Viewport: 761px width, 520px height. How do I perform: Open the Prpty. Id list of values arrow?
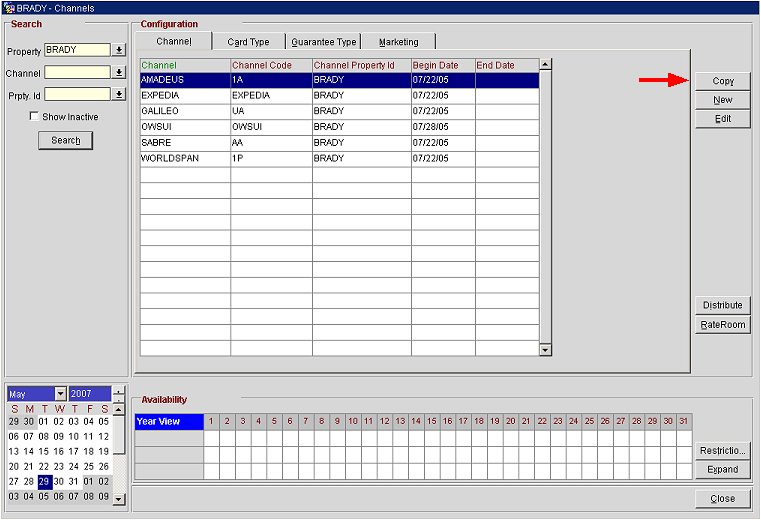pyautogui.click(x=119, y=94)
